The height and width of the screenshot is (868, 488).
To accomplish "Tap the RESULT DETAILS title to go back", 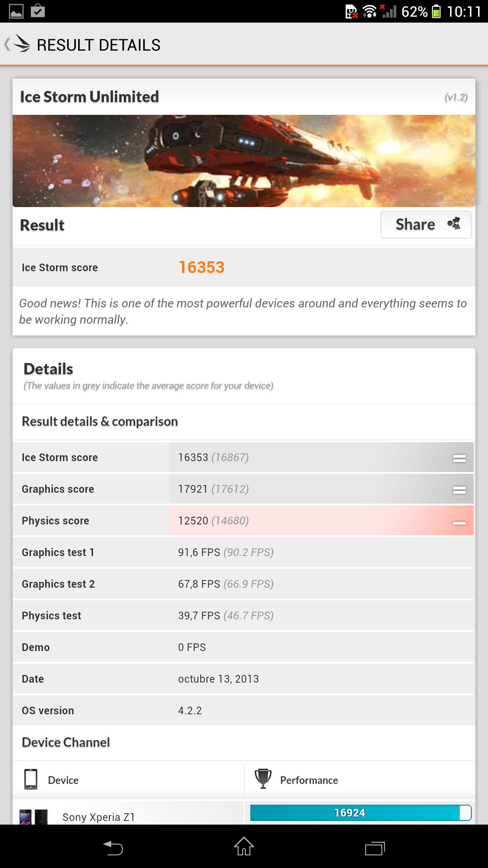I will click(99, 45).
